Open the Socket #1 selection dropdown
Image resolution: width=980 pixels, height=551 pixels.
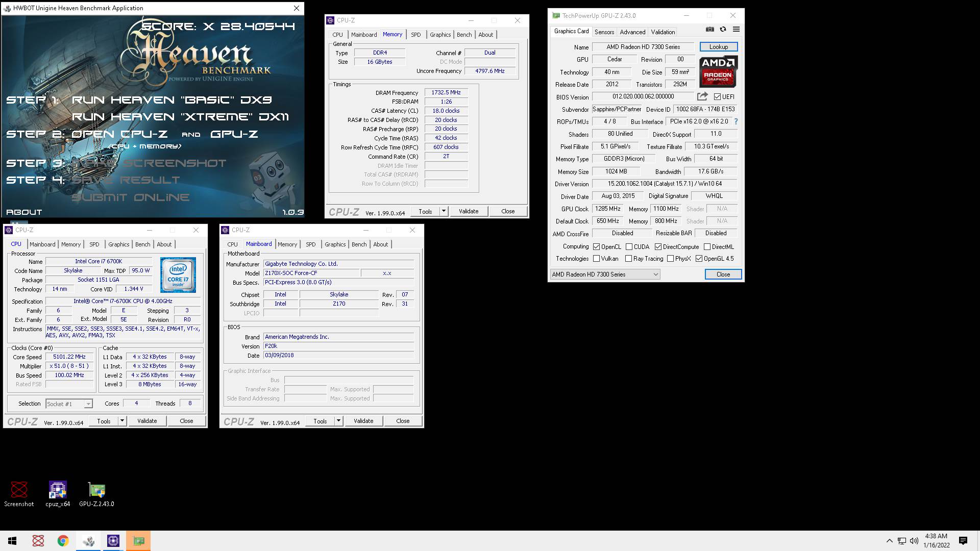click(69, 404)
